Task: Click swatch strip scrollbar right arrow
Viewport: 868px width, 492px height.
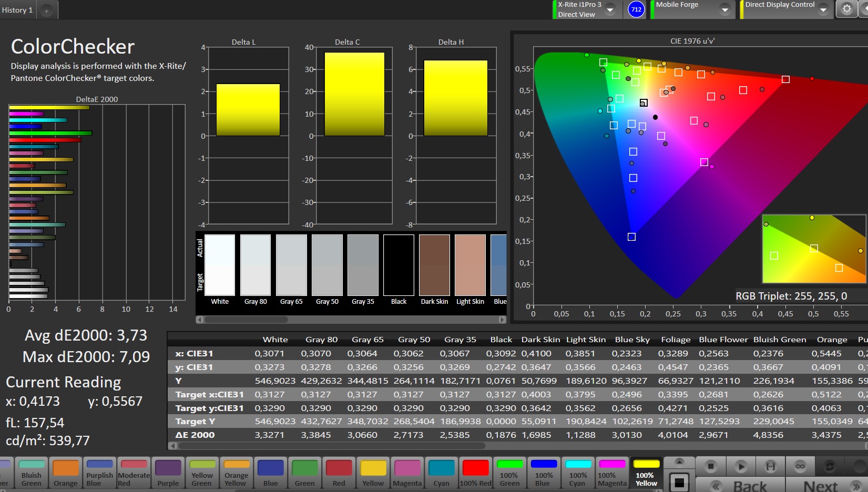Action: coord(502,319)
